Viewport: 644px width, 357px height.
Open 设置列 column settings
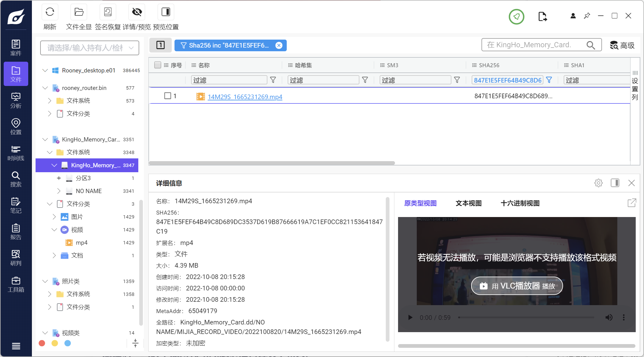[x=635, y=86]
